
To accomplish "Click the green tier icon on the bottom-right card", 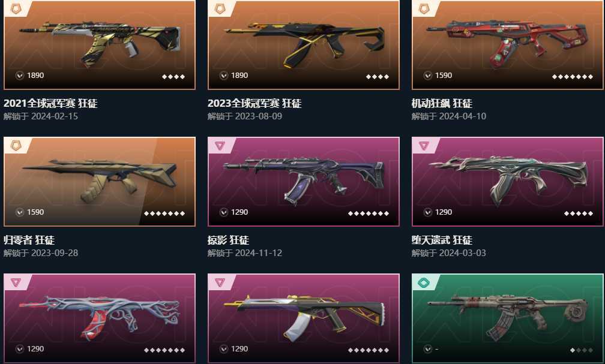I will pos(424,282).
